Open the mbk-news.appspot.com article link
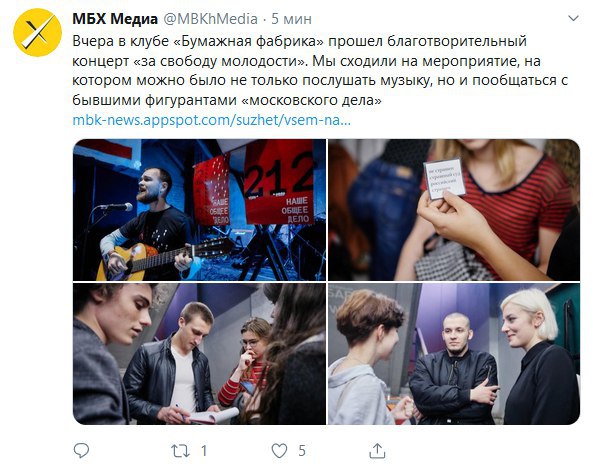Screen dimensions: 593x466 (x=211, y=120)
